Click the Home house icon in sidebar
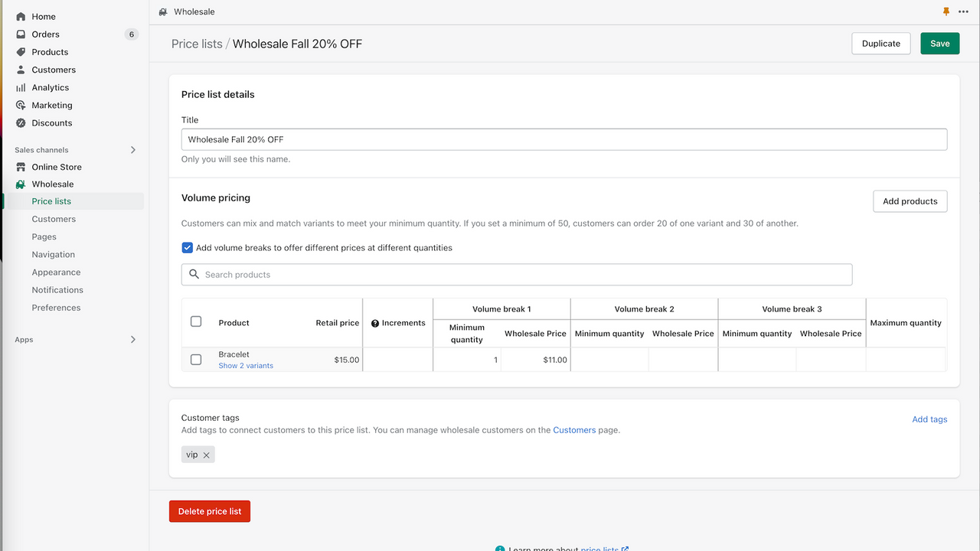Screen dimensions: 980x551 (x=21, y=16)
